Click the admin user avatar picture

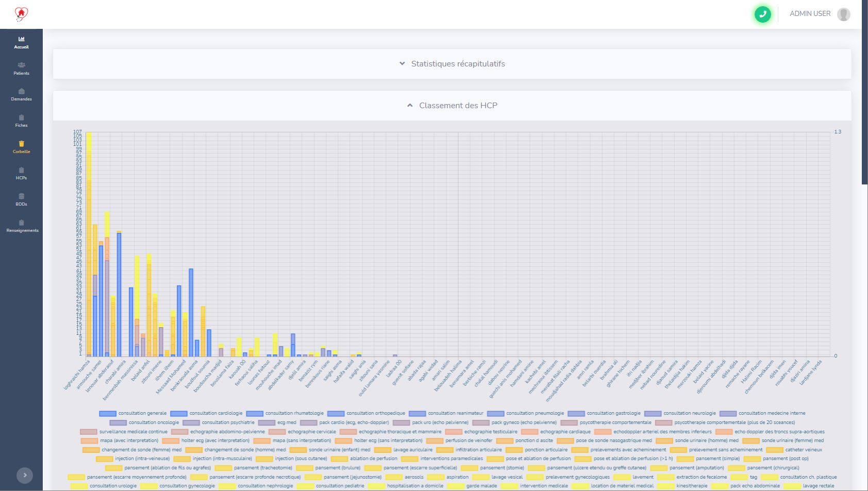pos(843,14)
